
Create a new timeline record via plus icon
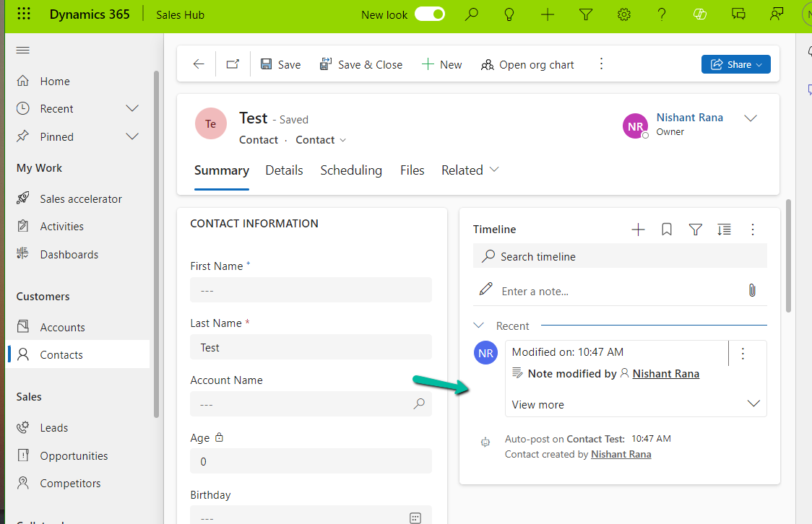[x=638, y=229]
